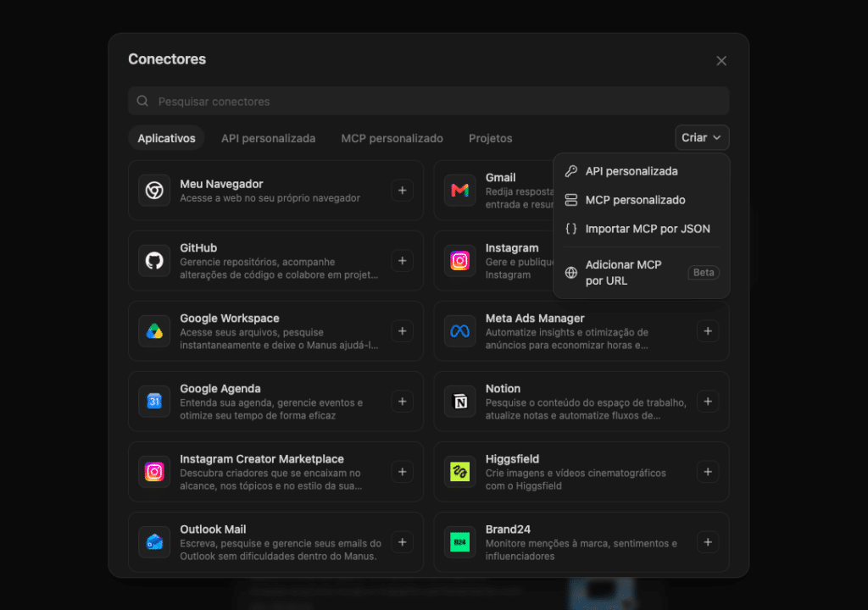Click the Outlook Mail icon
The height and width of the screenshot is (610, 868).
click(154, 542)
